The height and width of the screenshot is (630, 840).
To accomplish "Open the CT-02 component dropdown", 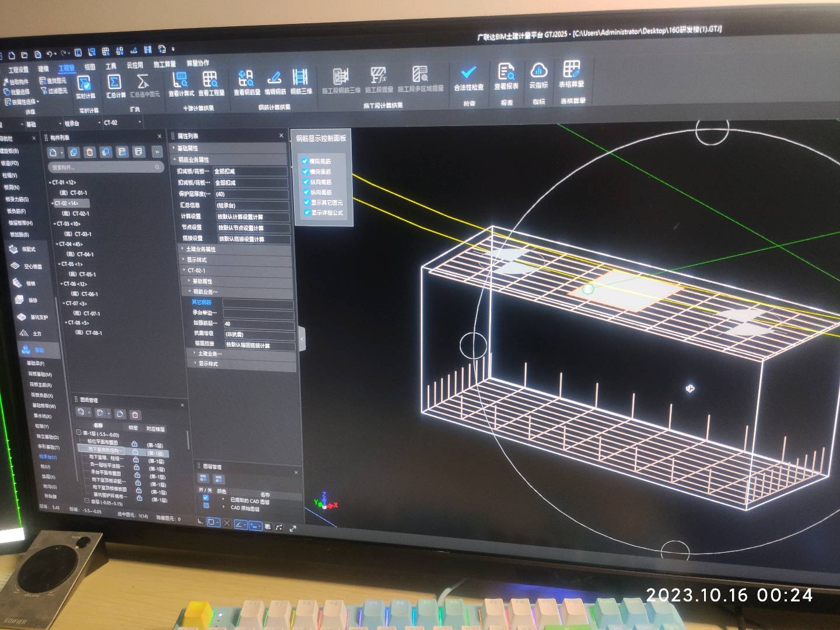I will (123, 123).
